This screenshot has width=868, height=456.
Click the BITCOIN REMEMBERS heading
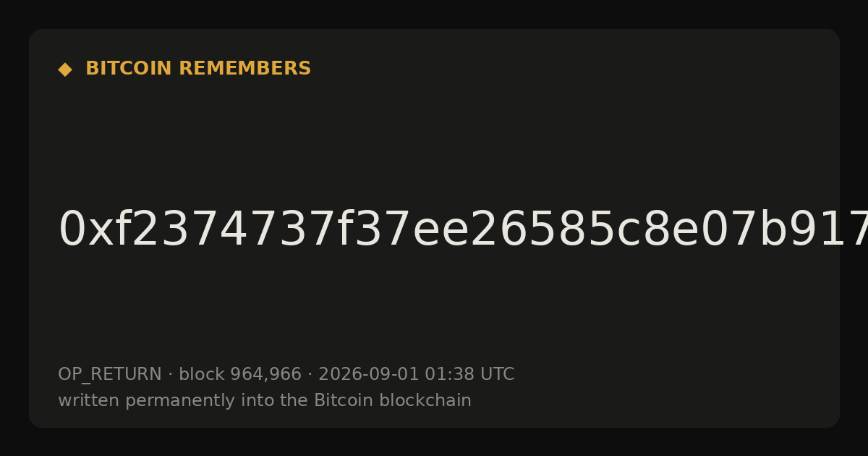point(198,69)
